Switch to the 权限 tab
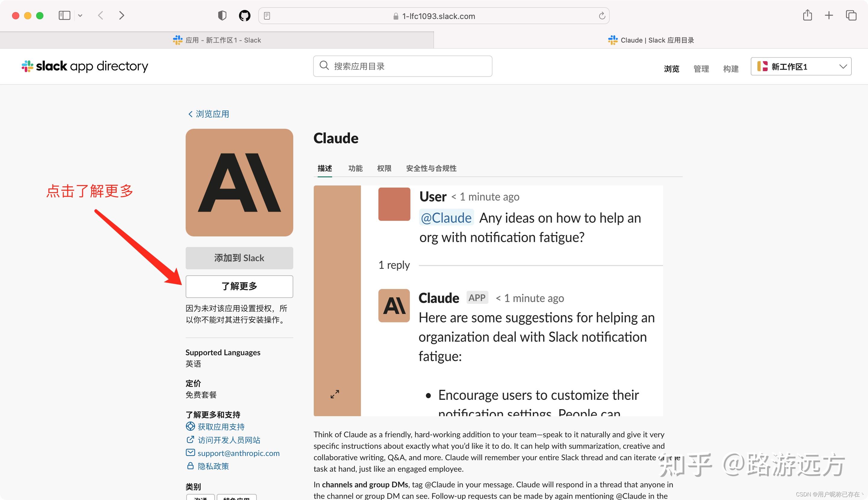This screenshot has height=500, width=868. tap(384, 169)
